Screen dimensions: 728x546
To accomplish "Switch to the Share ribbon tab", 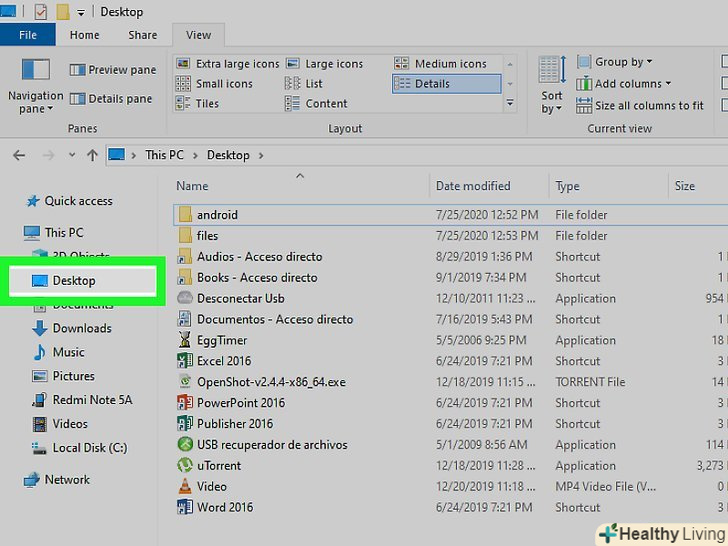I will [x=143, y=35].
